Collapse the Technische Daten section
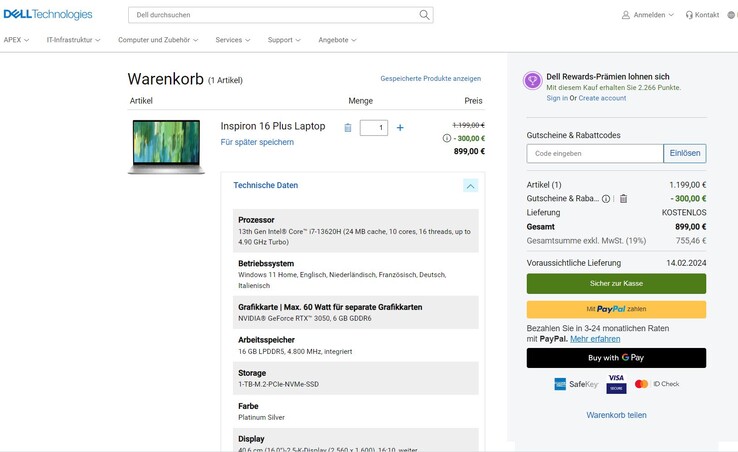Viewport: 738px width, 452px height. (470, 185)
